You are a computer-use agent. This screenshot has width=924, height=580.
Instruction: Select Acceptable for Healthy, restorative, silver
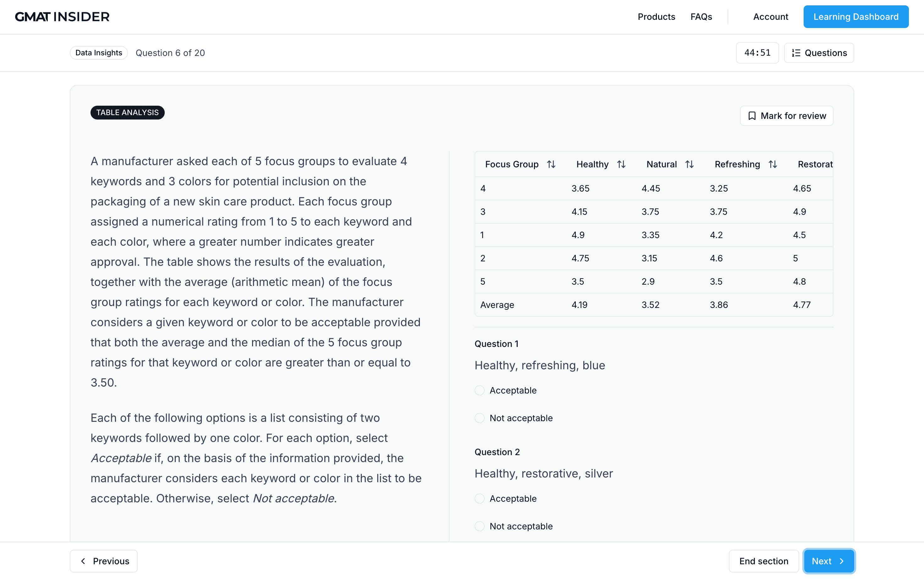479,498
